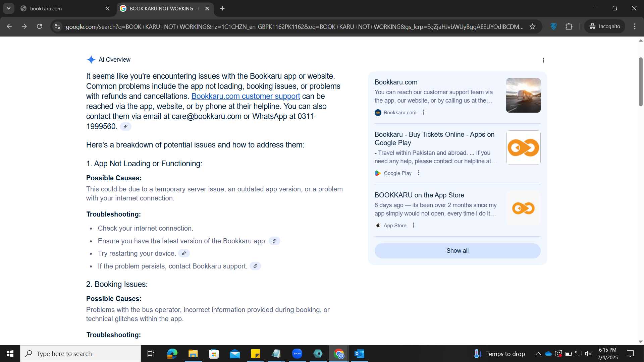Open Outlook from the taskbar
Viewport: 644px width, 362px height.
coord(360,354)
